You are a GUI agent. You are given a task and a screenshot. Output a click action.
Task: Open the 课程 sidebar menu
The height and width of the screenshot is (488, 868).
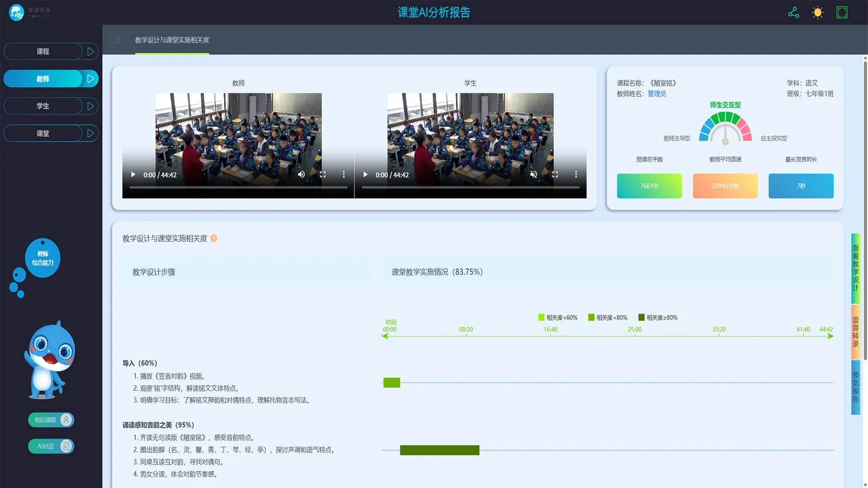point(43,52)
